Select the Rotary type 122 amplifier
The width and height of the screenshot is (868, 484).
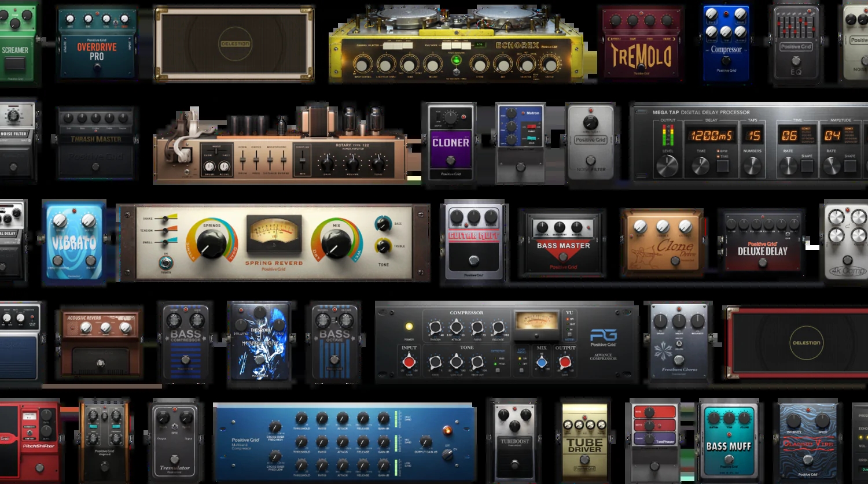click(280, 143)
